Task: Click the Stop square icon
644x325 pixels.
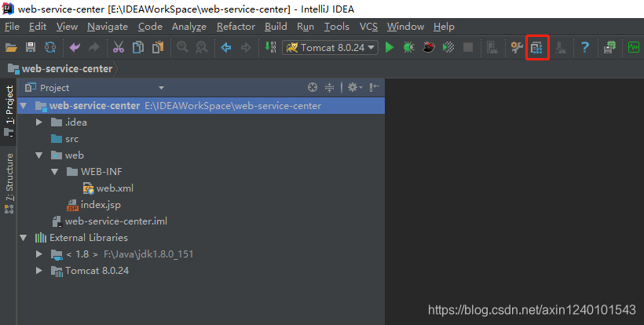Action: (x=468, y=48)
